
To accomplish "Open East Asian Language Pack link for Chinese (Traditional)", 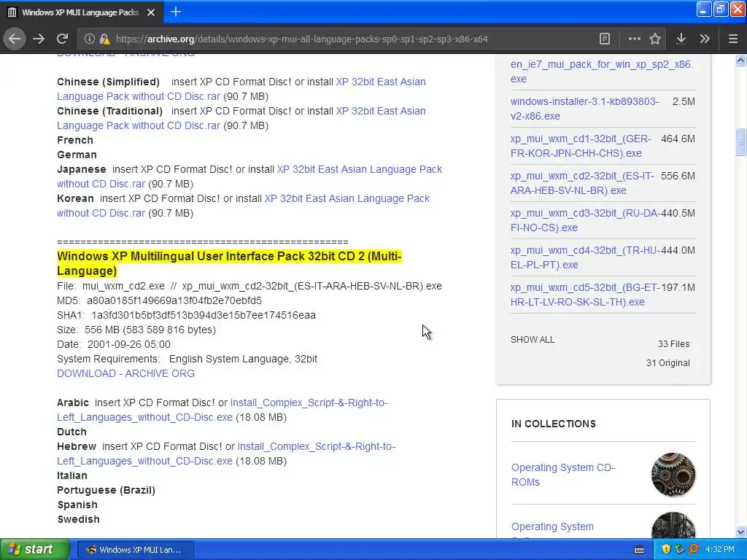I will [241, 118].
